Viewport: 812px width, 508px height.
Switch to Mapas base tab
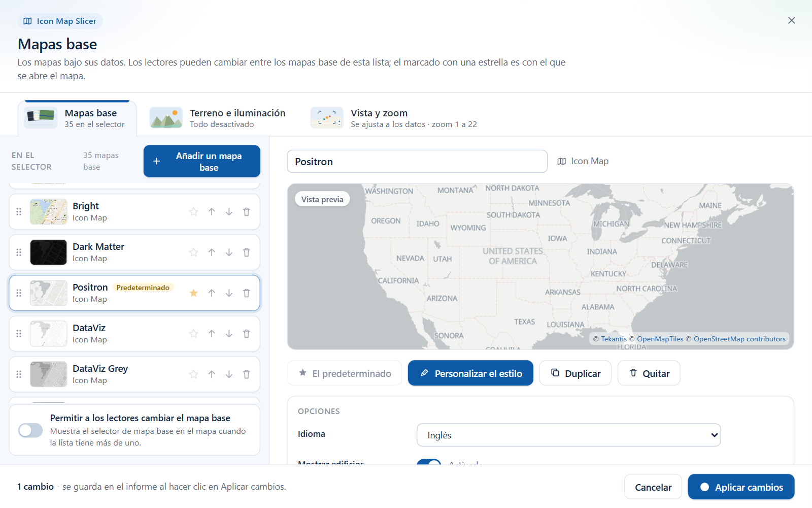tap(77, 118)
